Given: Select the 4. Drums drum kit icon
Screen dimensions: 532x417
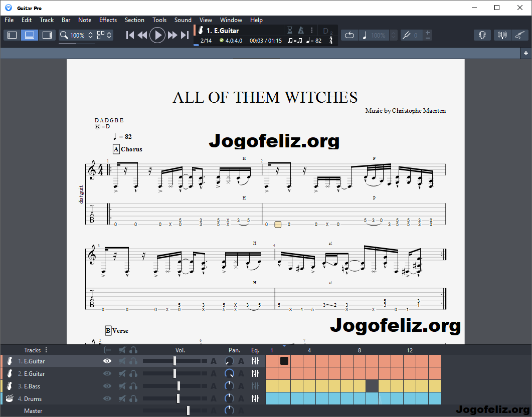Looking at the screenshot, I should pos(10,398).
